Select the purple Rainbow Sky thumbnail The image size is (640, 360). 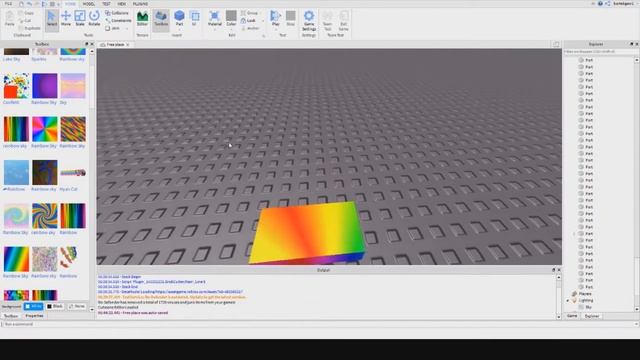(44, 86)
